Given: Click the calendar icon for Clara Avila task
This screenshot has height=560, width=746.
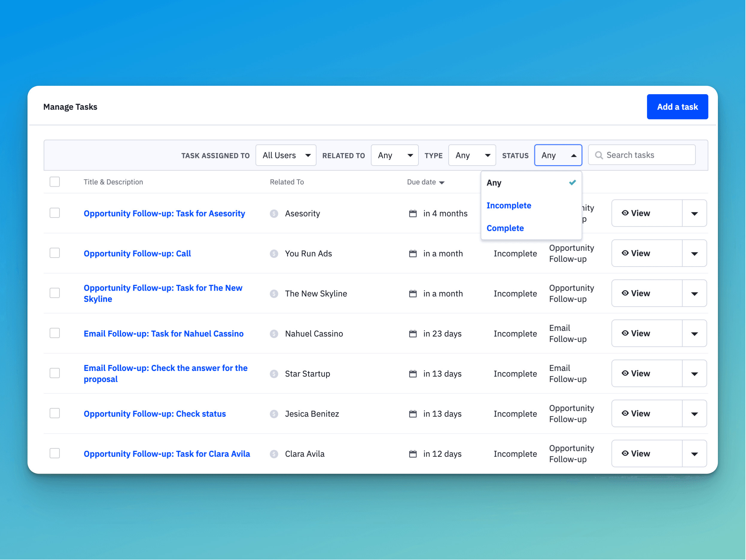Looking at the screenshot, I should (412, 454).
